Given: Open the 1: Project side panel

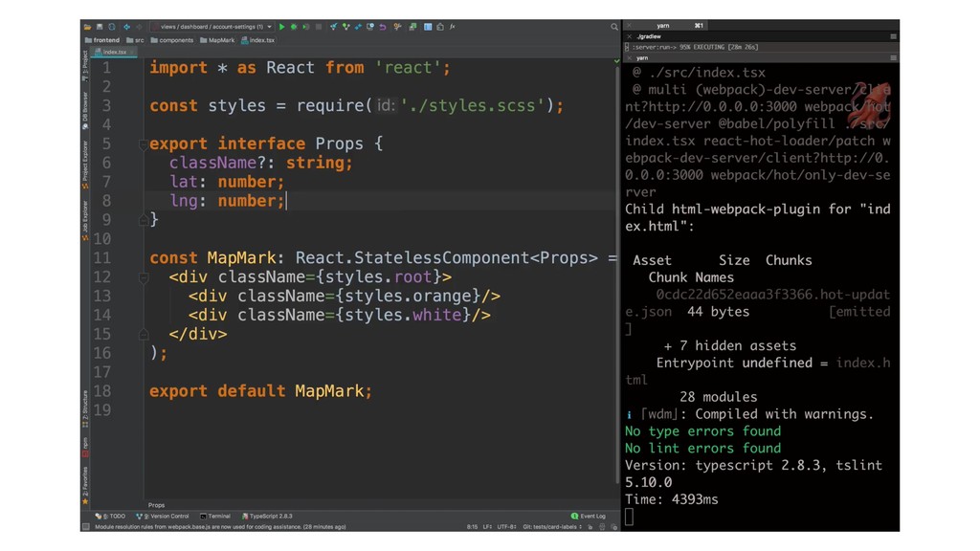Looking at the screenshot, I should 85,68.
